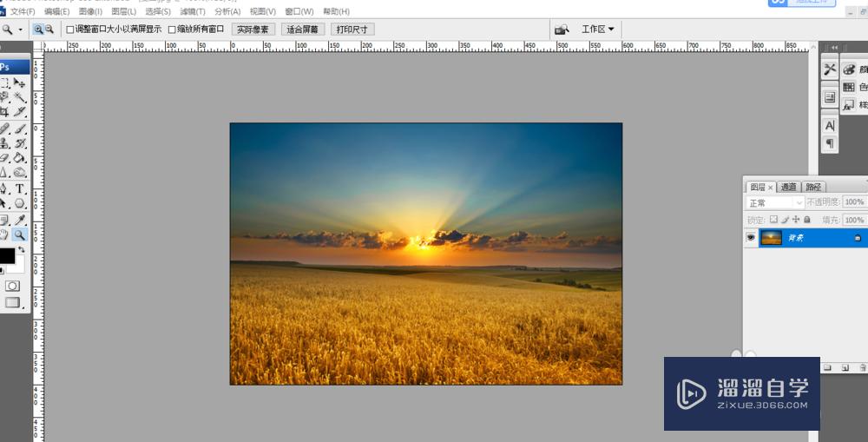Click the 不透明度 100% field
The image size is (868, 442).
854,202
